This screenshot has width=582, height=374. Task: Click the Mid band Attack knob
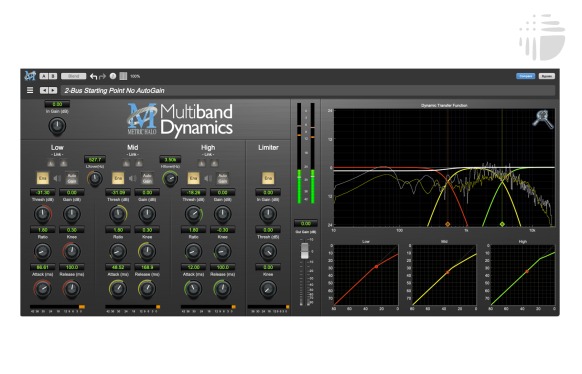click(x=118, y=289)
